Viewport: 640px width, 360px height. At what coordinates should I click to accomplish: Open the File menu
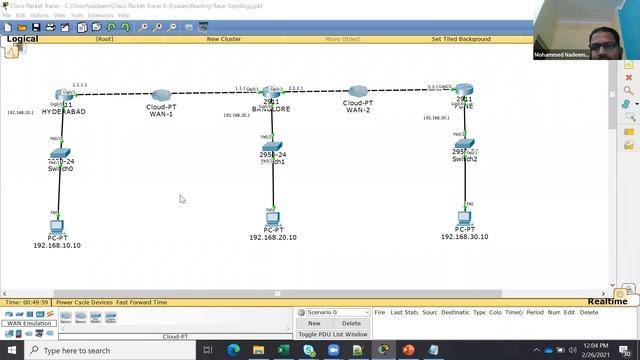click(7, 16)
